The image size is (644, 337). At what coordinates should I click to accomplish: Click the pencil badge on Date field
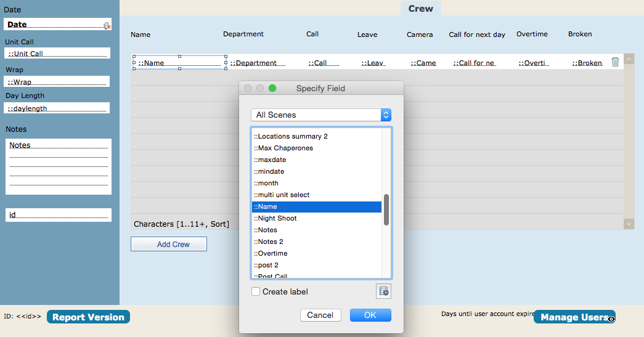tap(107, 26)
